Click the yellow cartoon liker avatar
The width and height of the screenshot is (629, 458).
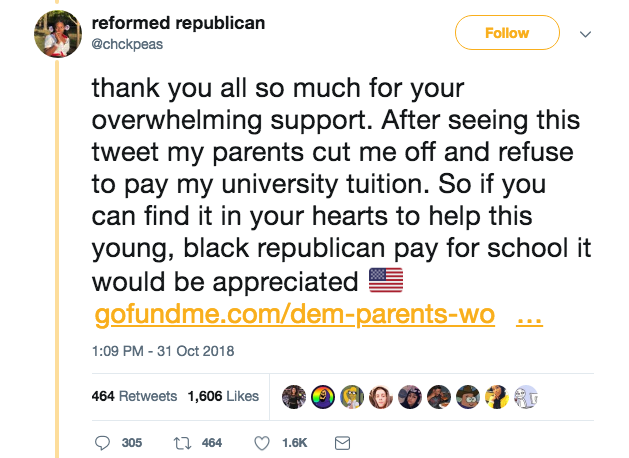[x=352, y=396]
